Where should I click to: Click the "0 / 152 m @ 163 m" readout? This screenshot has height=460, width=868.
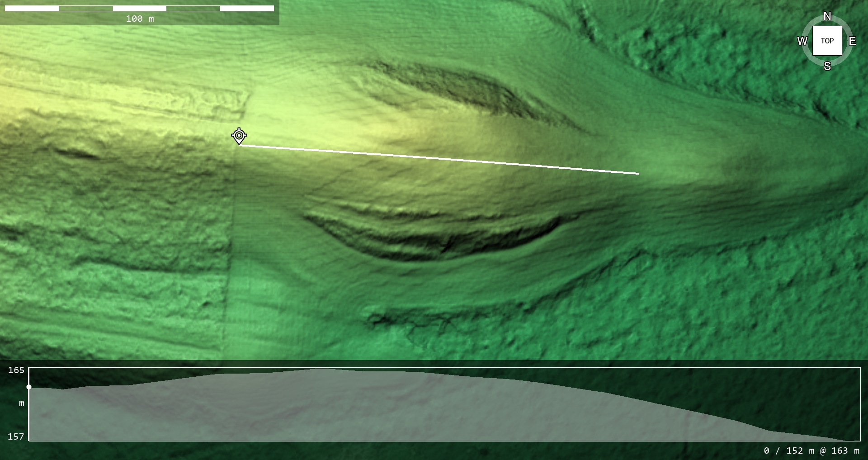tap(811, 451)
